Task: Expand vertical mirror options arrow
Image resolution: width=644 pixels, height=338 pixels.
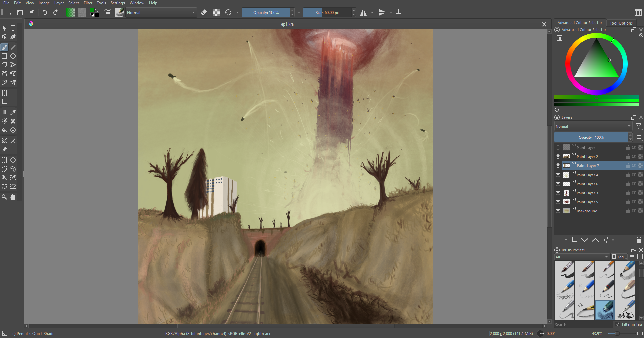Action: [391, 12]
